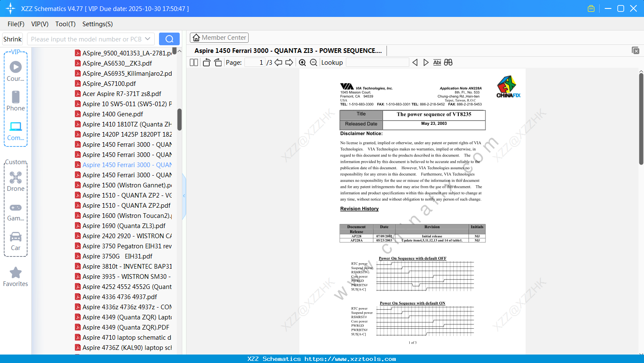Viewport: 644px width, 363px height.
Task: Click the file list vertical scrollbar thumb
Action: coord(179,120)
